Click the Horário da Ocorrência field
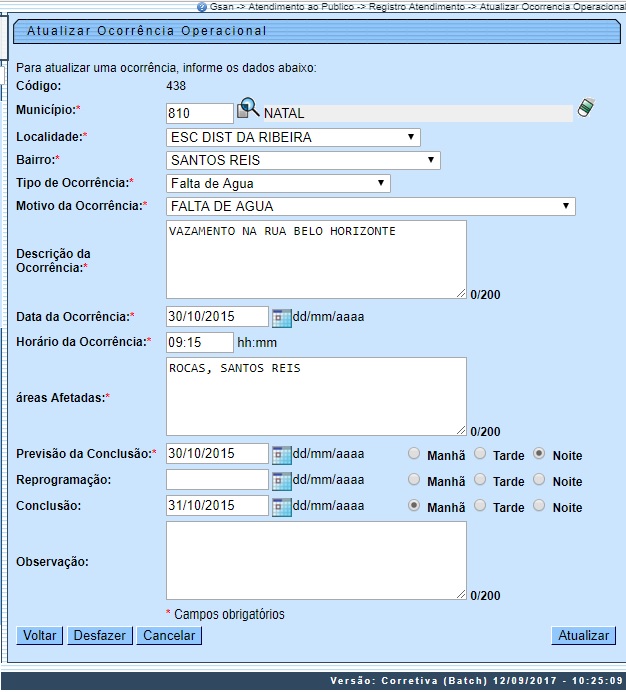This screenshot has height=692, width=626. tap(199, 342)
